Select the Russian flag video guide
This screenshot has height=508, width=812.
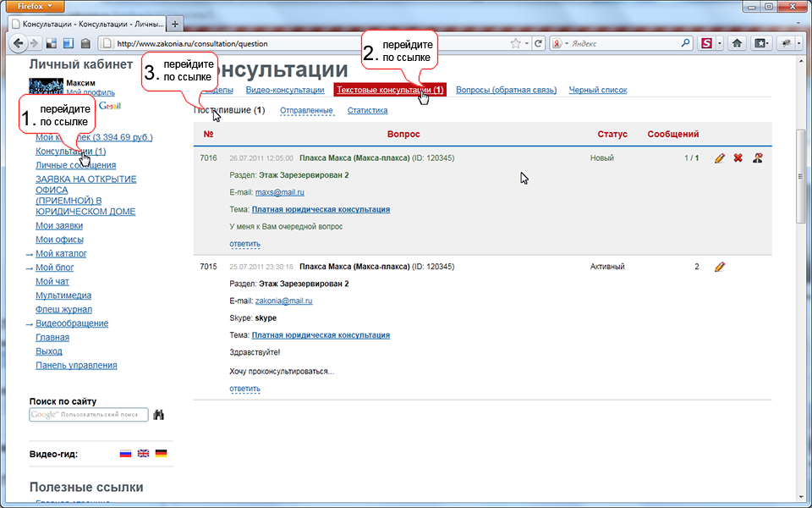click(x=125, y=454)
